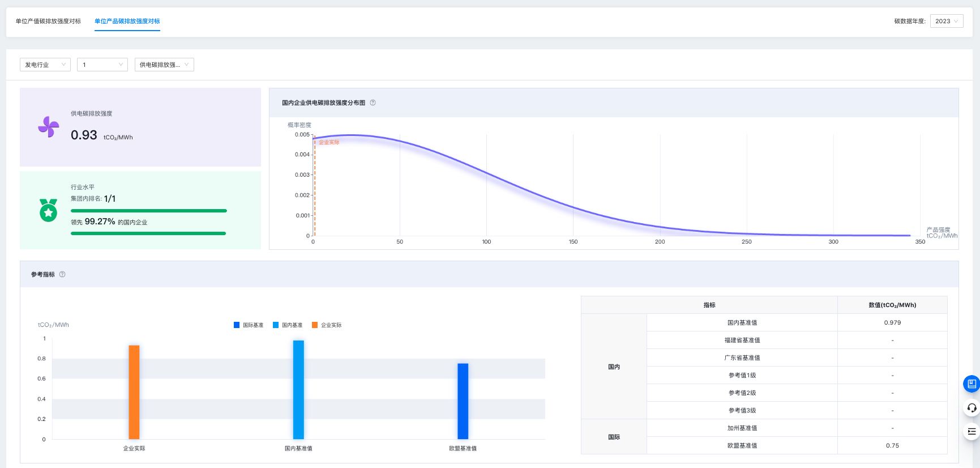
Task: Toggle 国内基准 legend item
Action: coord(288,325)
